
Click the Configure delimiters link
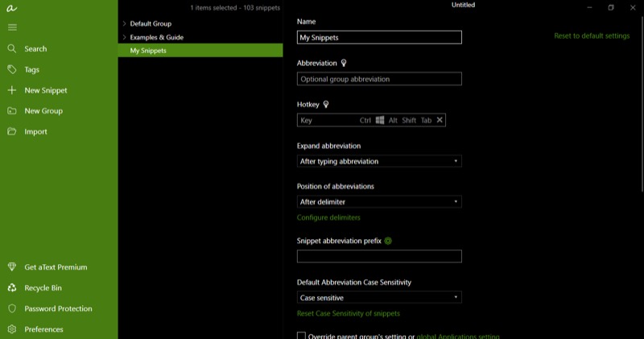(x=328, y=217)
